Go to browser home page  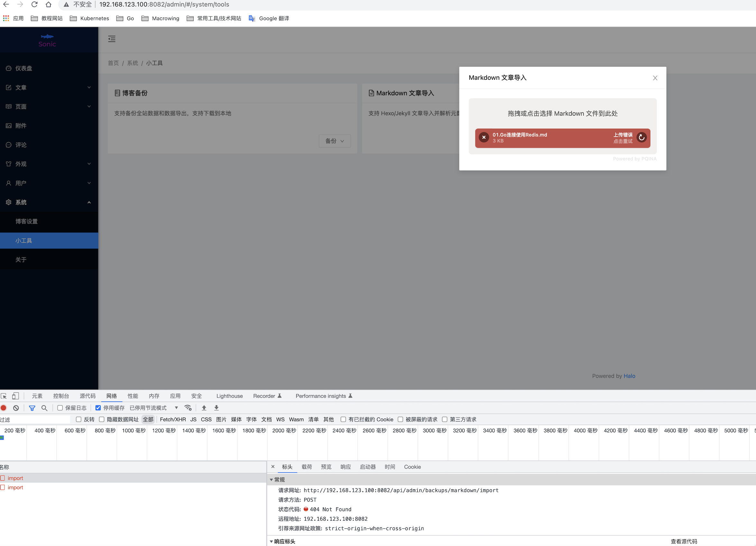[x=49, y=4]
